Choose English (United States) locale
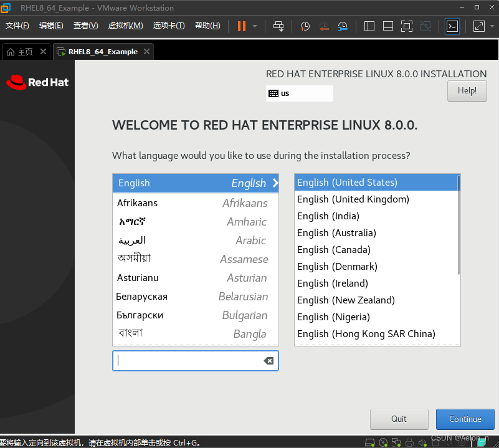This screenshot has height=448, width=499. (376, 182)
